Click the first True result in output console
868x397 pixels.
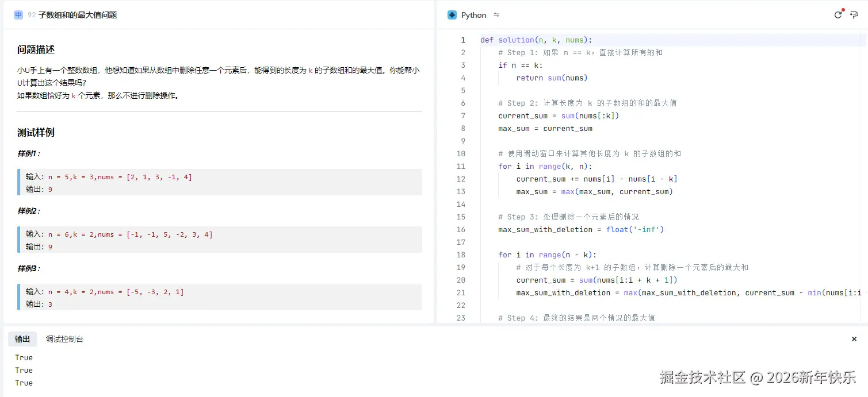24,357
